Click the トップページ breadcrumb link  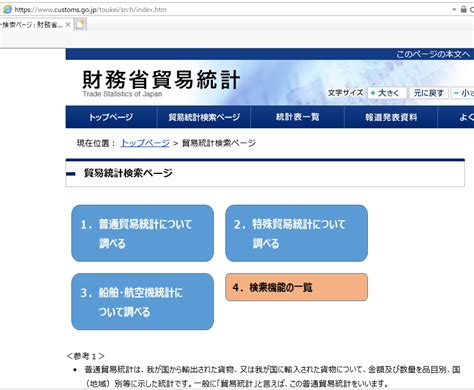click(x=145, y=143)
